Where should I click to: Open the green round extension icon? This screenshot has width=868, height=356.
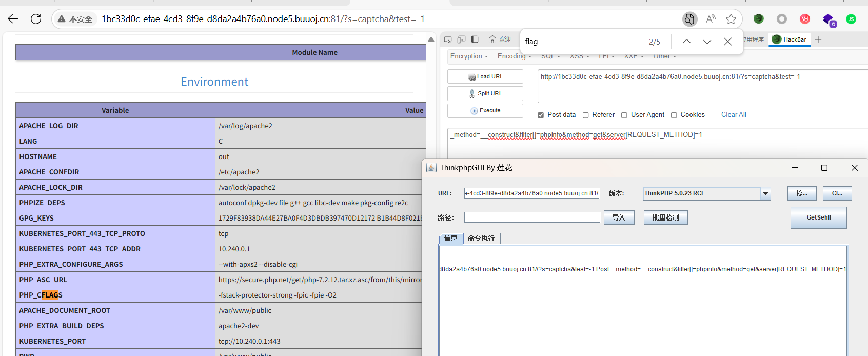(x=759, y=19)
